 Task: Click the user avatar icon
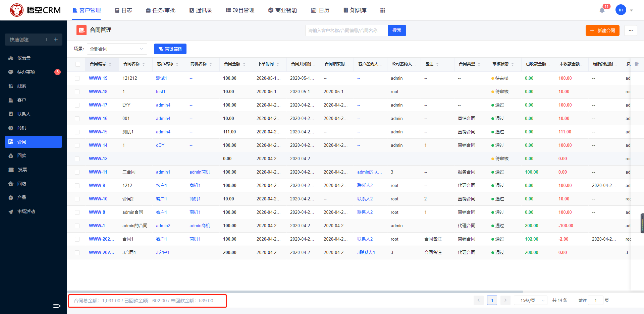point(621,10)
